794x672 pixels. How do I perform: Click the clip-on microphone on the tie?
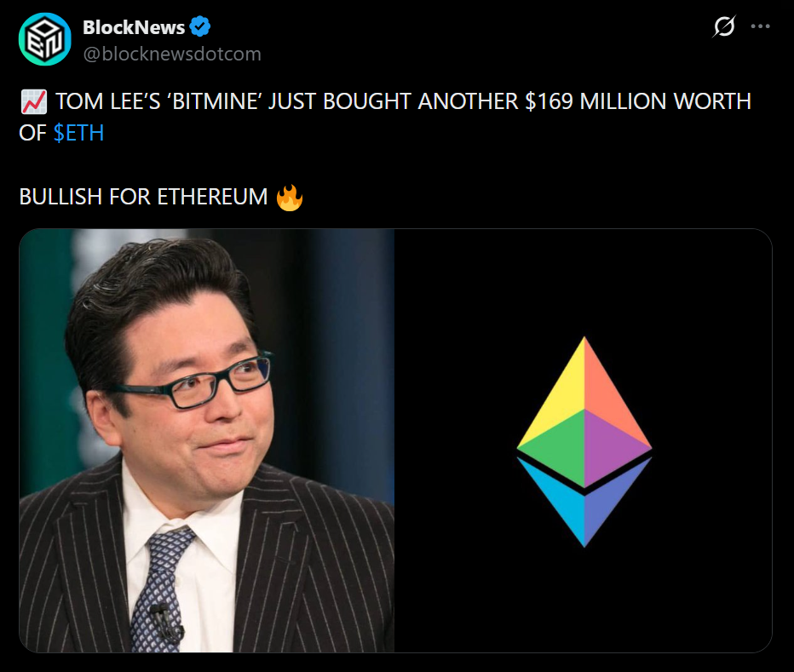pos(167,622)
